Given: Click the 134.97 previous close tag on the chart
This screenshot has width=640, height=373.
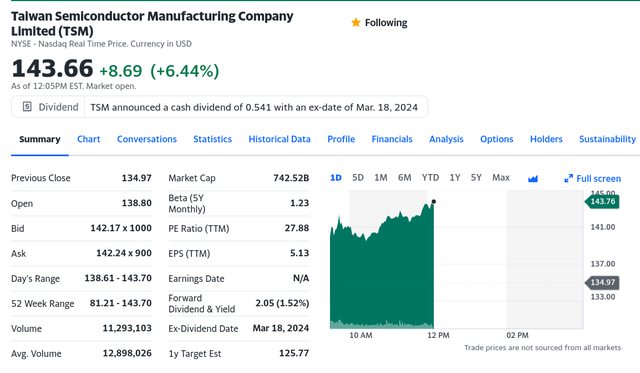Looking at the screenshot, I should tap(602, 282).
